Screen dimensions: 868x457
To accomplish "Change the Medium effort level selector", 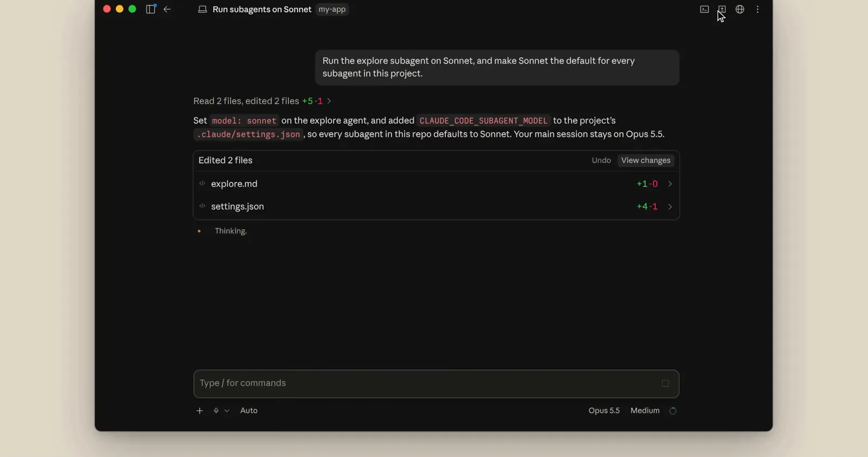I will coord(645,411).
